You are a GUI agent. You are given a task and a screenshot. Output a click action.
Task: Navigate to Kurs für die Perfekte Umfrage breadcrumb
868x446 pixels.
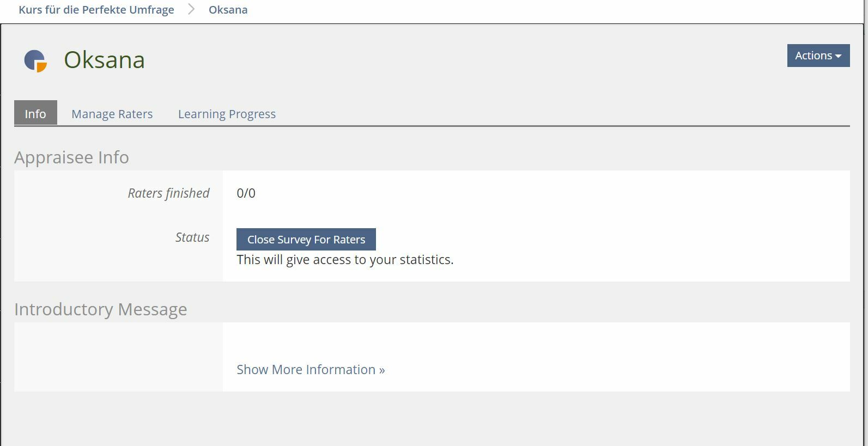96,9
